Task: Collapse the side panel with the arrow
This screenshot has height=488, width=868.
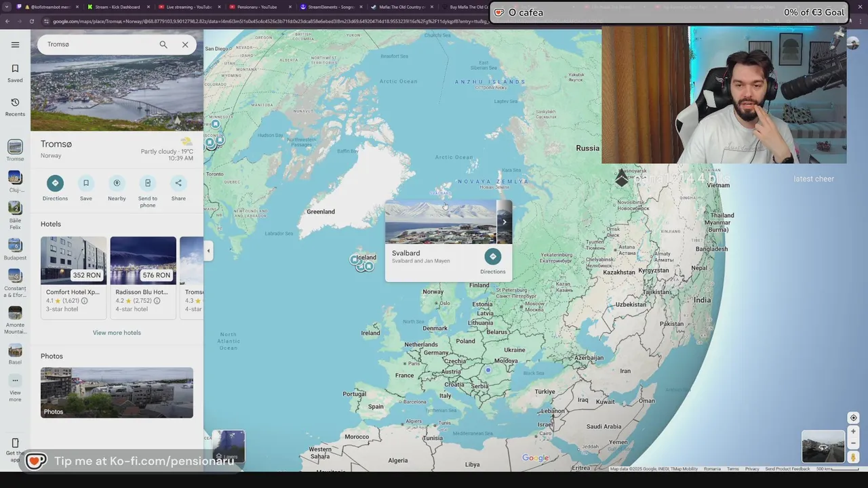Action: [x=209, y=251]
